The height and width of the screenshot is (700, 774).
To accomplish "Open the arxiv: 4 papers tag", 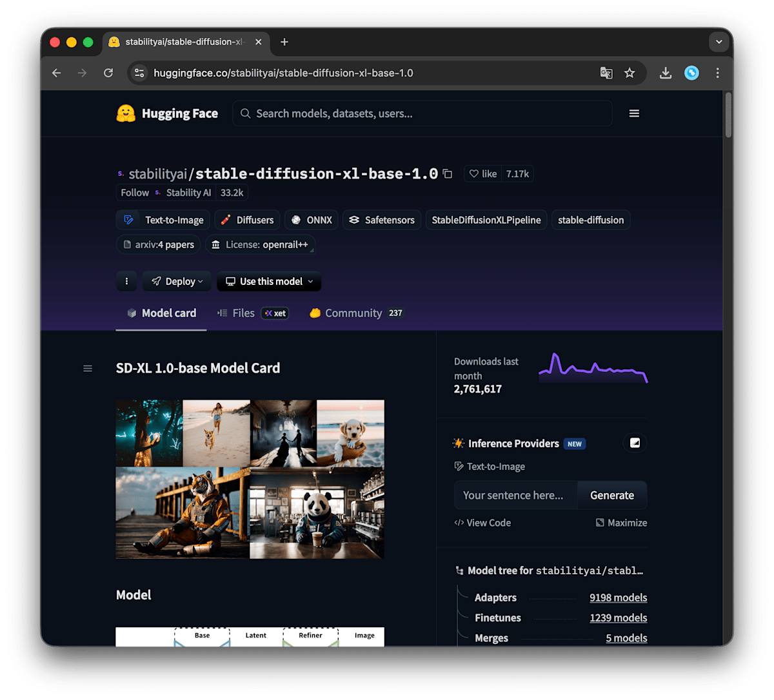I will pyautogui.click(x=159, y=245).
